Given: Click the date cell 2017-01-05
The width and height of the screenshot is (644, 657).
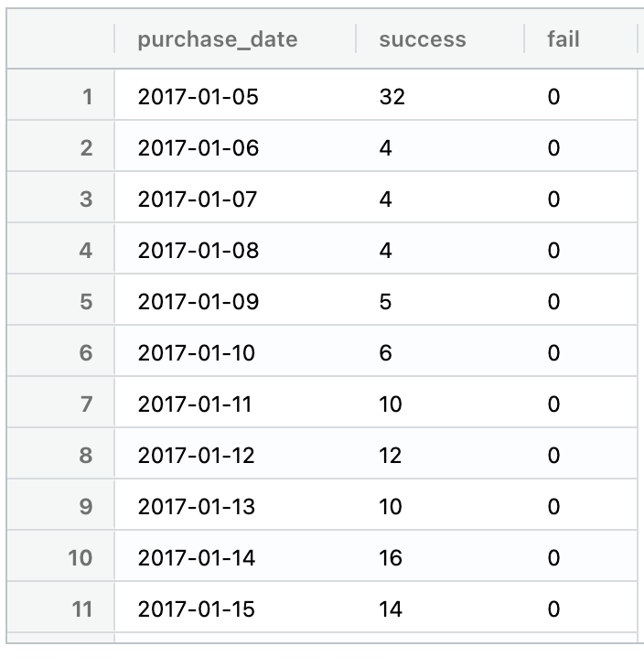Looking at the screenshot, I should point(199,96).
